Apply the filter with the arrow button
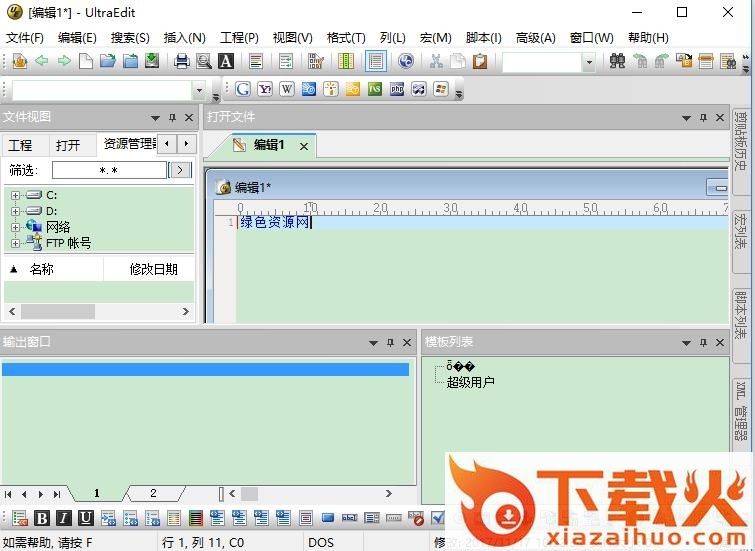Viewport: 755px width, 551px height. coord(180,170)
